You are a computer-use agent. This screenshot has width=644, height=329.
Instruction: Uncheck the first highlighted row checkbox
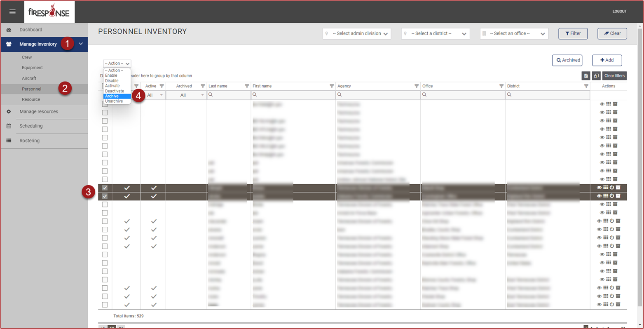pyautogui.click(x=105, y=188)
